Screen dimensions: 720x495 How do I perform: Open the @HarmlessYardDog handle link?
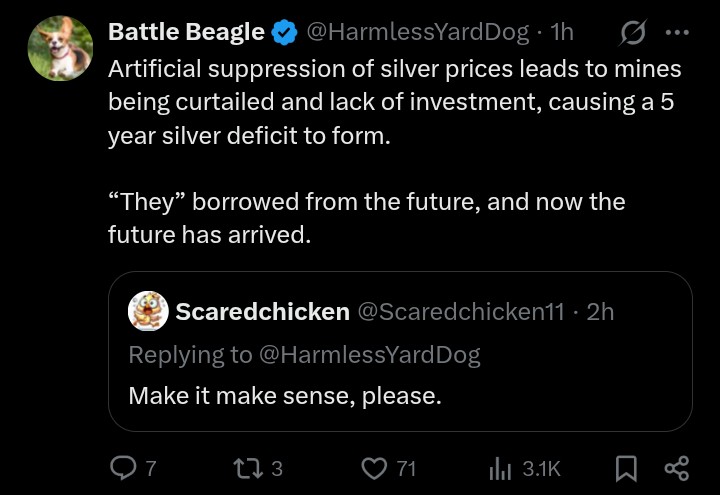click(x=417, y=32)
